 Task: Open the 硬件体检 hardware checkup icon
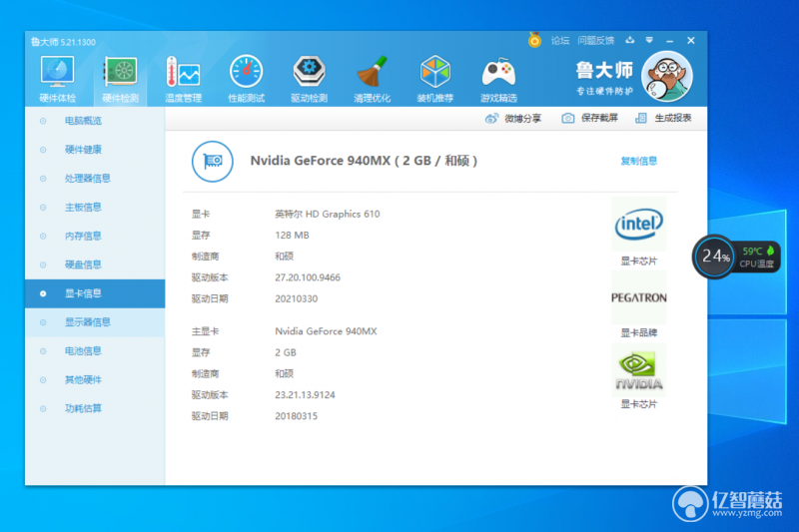(x=57, y=79)
